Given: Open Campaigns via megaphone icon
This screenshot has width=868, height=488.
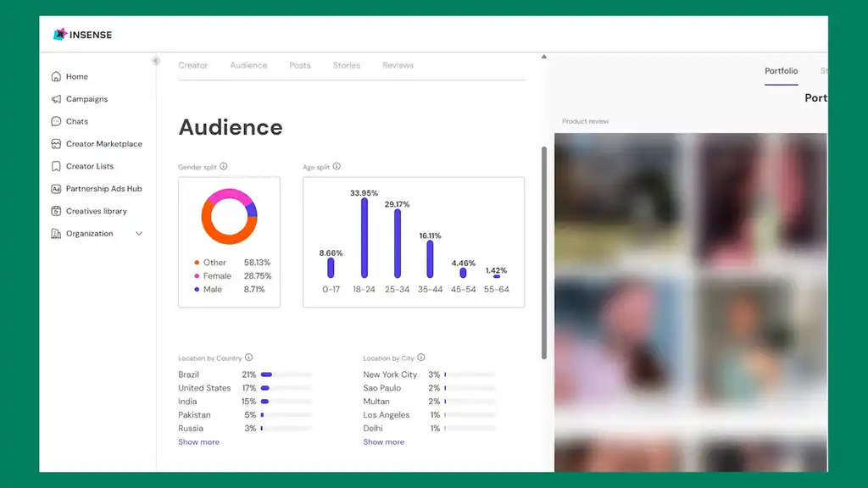Looking at the screenshot, I should pos(56,99).
